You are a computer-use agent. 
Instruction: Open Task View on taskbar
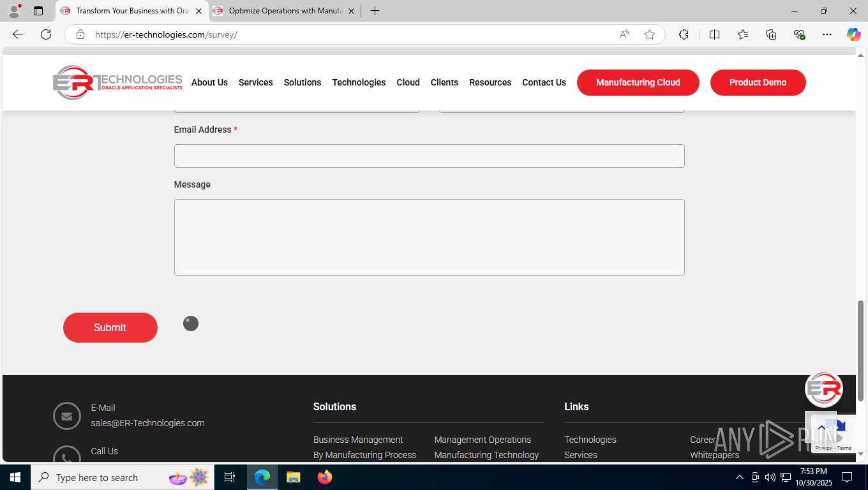pos(230,477)
